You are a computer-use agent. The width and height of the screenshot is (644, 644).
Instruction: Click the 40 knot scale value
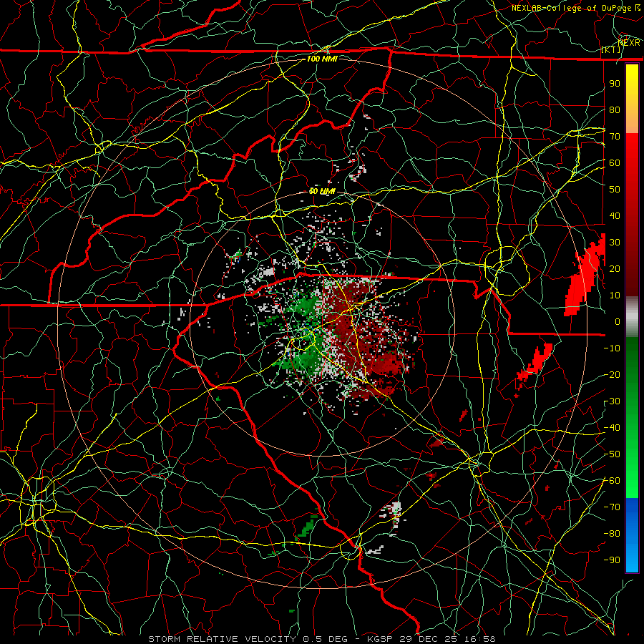click(x=615, y=215)
